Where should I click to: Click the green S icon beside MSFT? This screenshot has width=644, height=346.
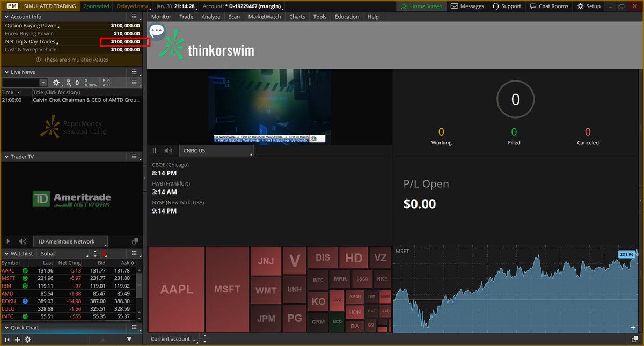pyautogui.click(x=25, y=278)
